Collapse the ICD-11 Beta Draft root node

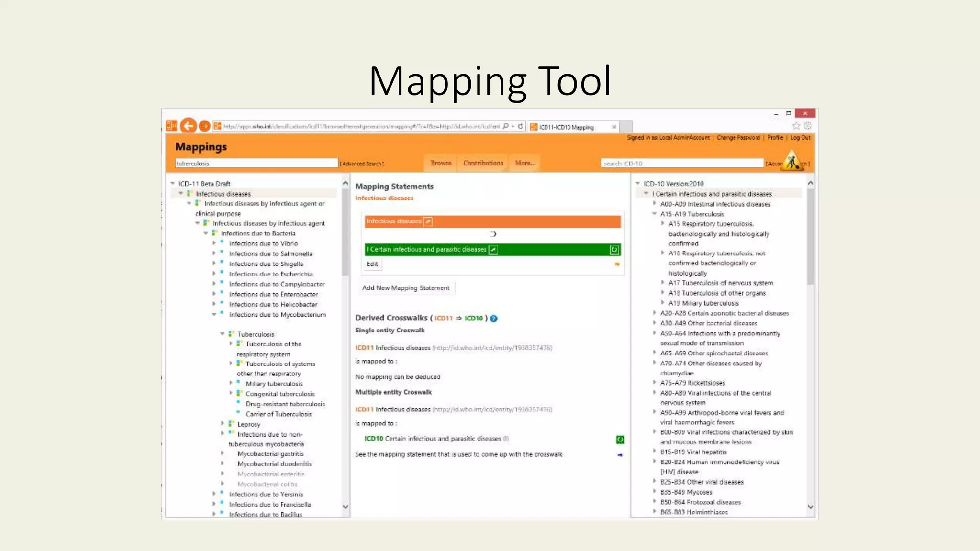[173, 184]
